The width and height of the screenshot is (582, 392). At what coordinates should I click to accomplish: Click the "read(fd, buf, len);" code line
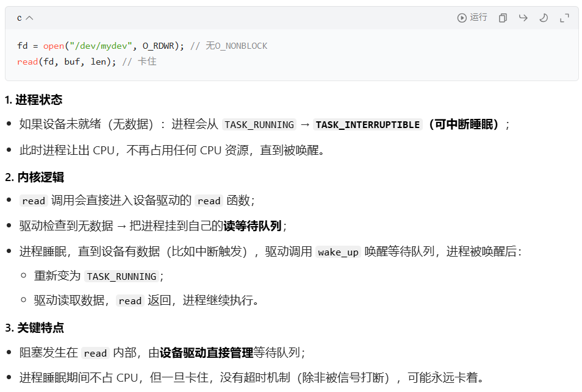click(x=66, y=62)
